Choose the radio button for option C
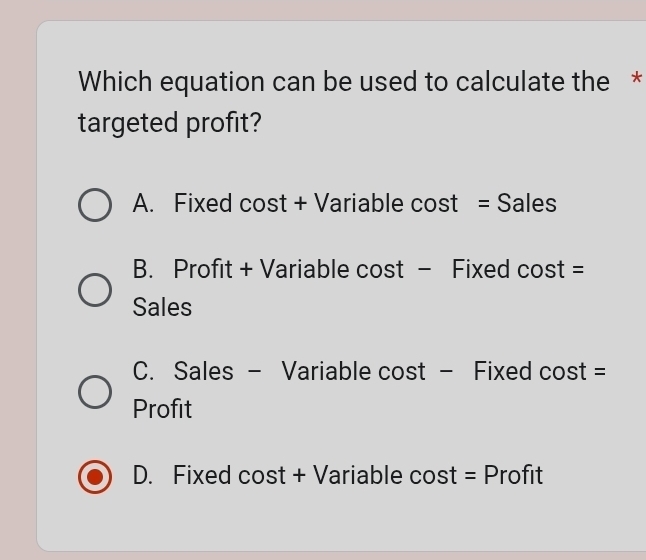This screenshot has width=646, height=560. [95, 391]
